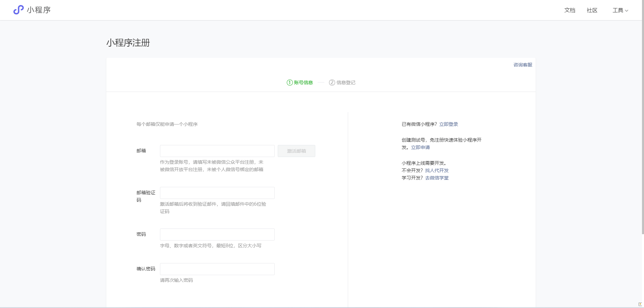Select the 确认密码 confirm password field
This screenshot has height=308, width=644.
click(x=217, y=269)
